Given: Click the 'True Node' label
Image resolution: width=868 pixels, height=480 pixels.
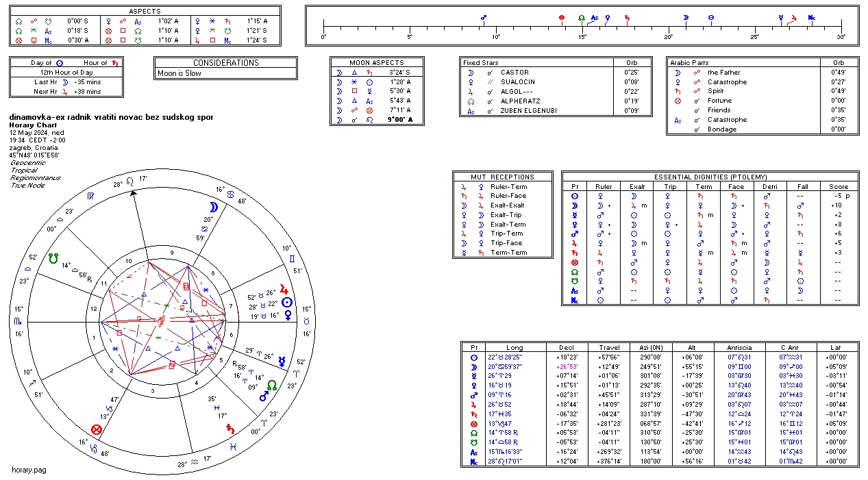Looking at the screenshot, I should click(x=27, y=186).
